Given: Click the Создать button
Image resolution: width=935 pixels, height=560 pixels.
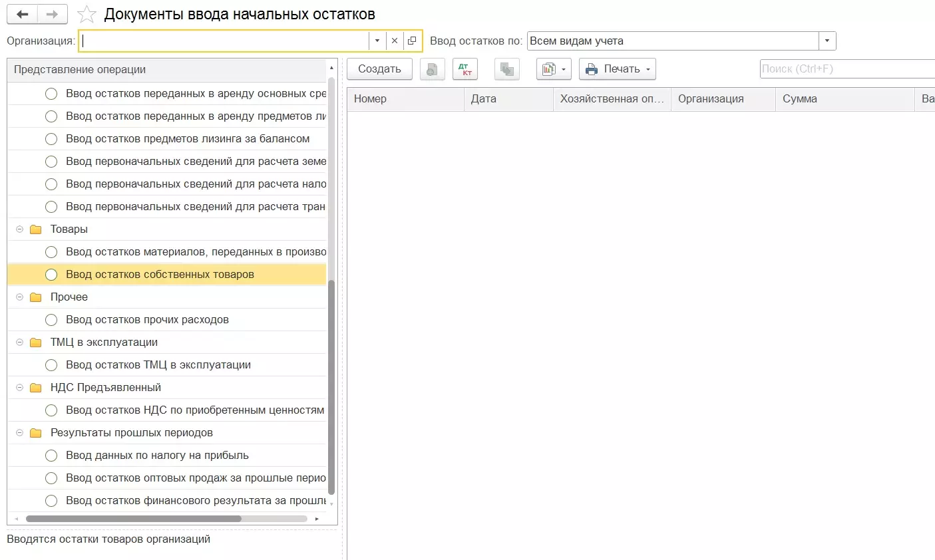Looking at the screenshot, I should point(379,69).
